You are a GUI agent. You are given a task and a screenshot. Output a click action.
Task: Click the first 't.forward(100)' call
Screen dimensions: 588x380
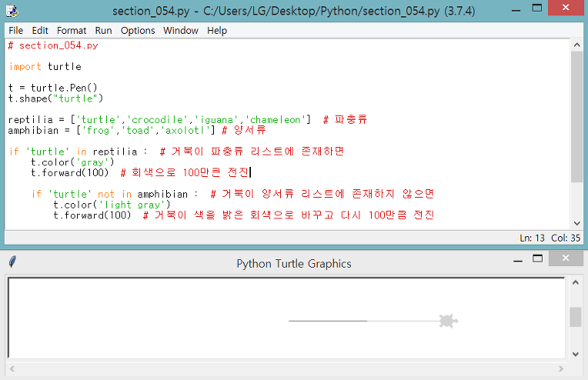70,173
